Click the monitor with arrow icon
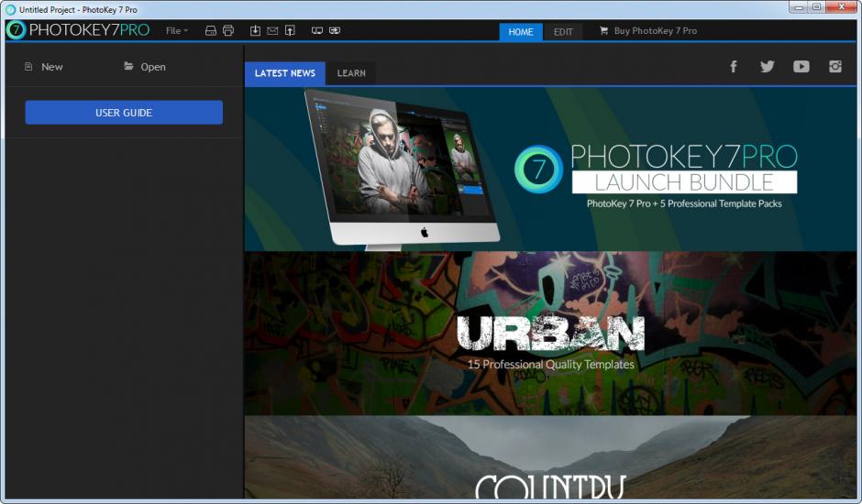The height and width of the screenshot is (504, 862). [x=334, y=31]
